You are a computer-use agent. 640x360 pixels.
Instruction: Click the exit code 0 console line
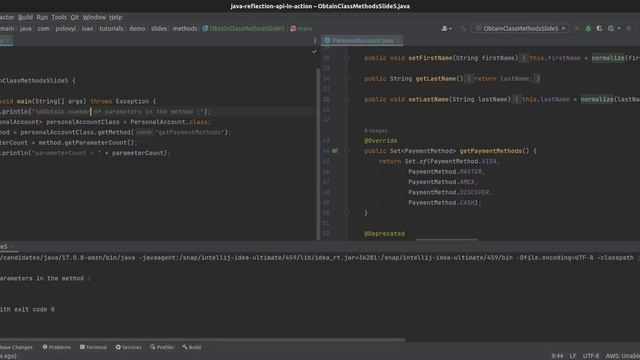click(x=28, y=309)
